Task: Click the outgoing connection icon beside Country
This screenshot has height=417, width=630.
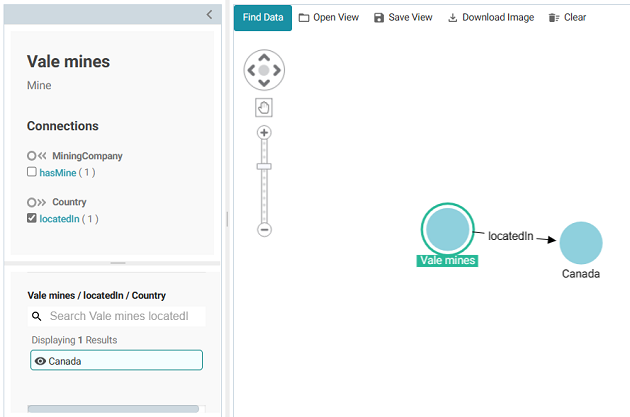Action: [37, 202]
